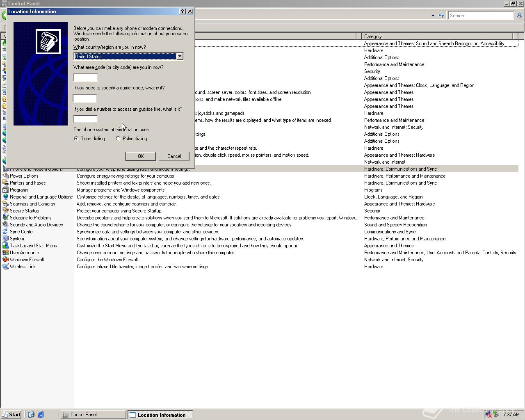The image size is (525, 420).
Task: Switch to Control Panel taskbar button
Action: (x=94, y=415)
